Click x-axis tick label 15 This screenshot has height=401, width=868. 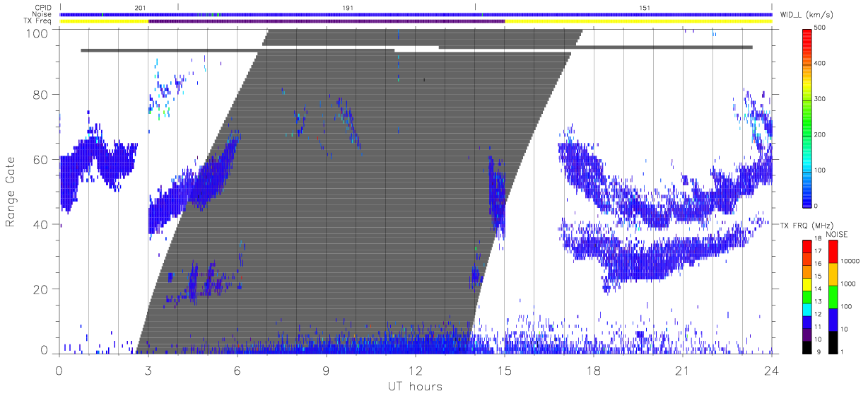click(504, 370)
